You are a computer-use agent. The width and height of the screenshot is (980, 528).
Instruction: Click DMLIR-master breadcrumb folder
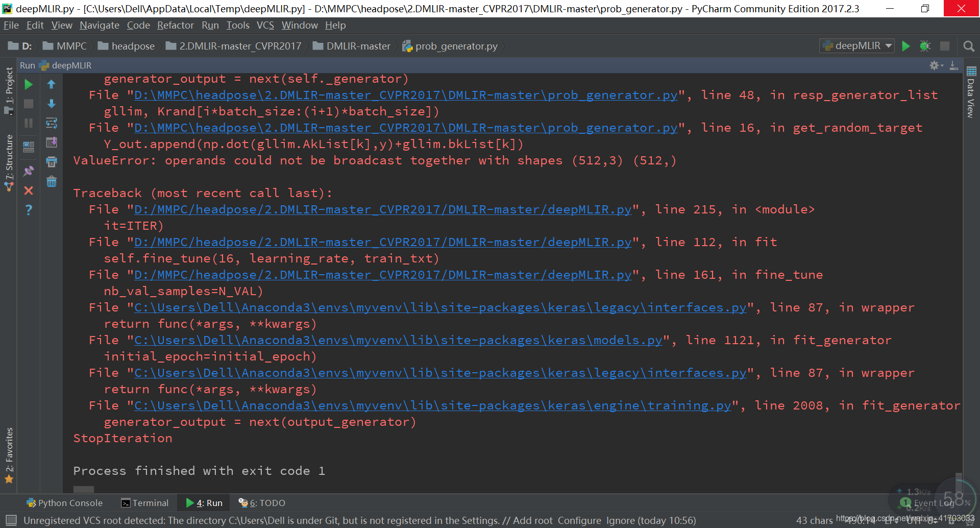351,46
